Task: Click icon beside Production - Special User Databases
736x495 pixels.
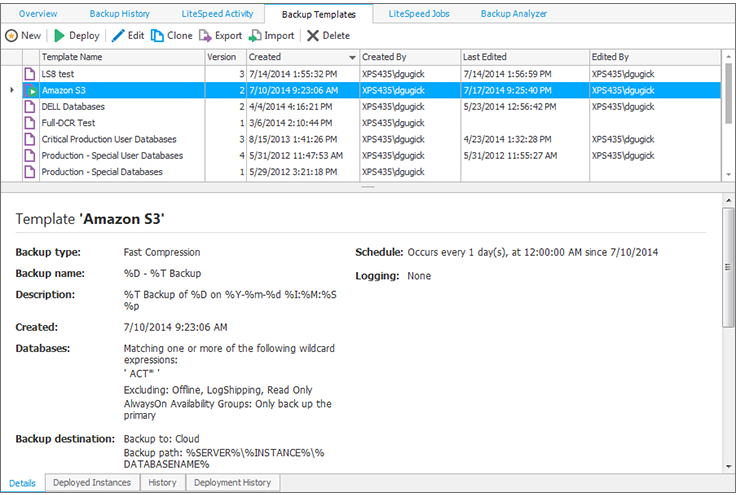Action: 30,155
